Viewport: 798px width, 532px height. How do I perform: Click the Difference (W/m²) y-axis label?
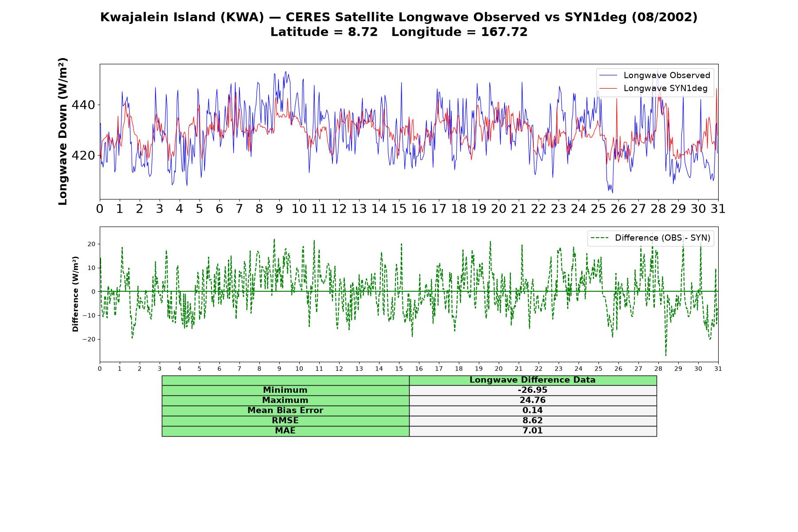[75, 294]
